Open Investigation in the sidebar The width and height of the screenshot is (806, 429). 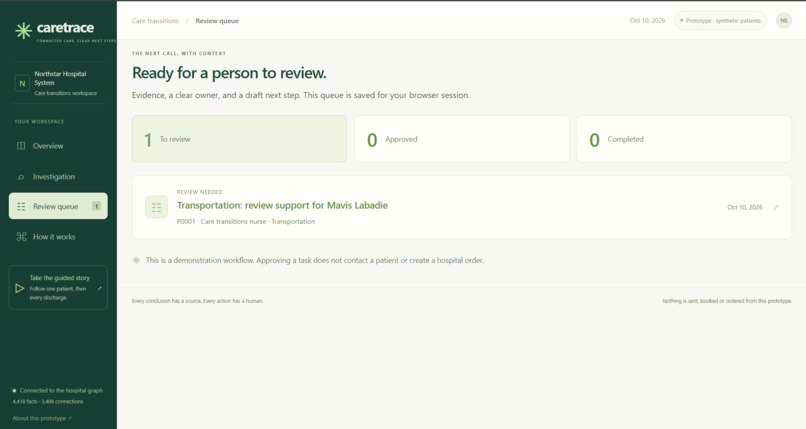click(x=58, y=177)
